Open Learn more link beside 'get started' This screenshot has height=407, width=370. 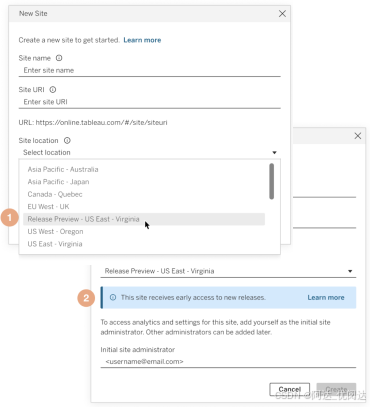tap(142, 40)
